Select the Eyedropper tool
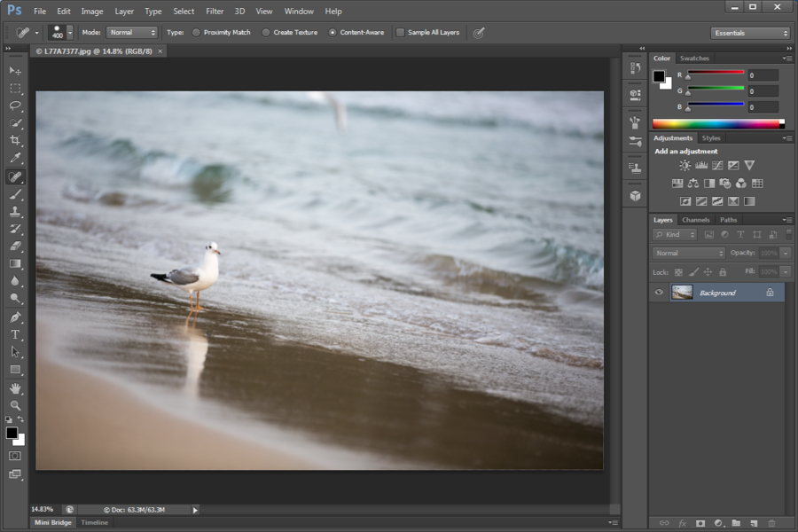 (15, 159)
